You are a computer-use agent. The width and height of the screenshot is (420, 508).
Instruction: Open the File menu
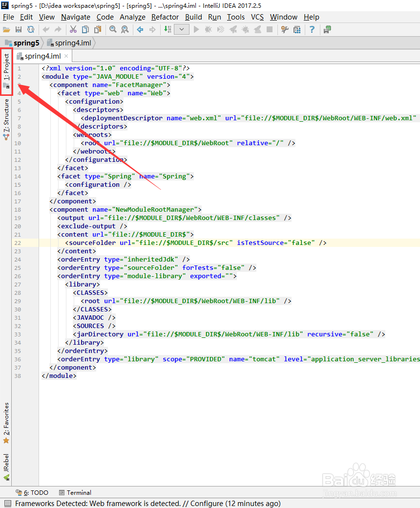(x=8, y=17)
